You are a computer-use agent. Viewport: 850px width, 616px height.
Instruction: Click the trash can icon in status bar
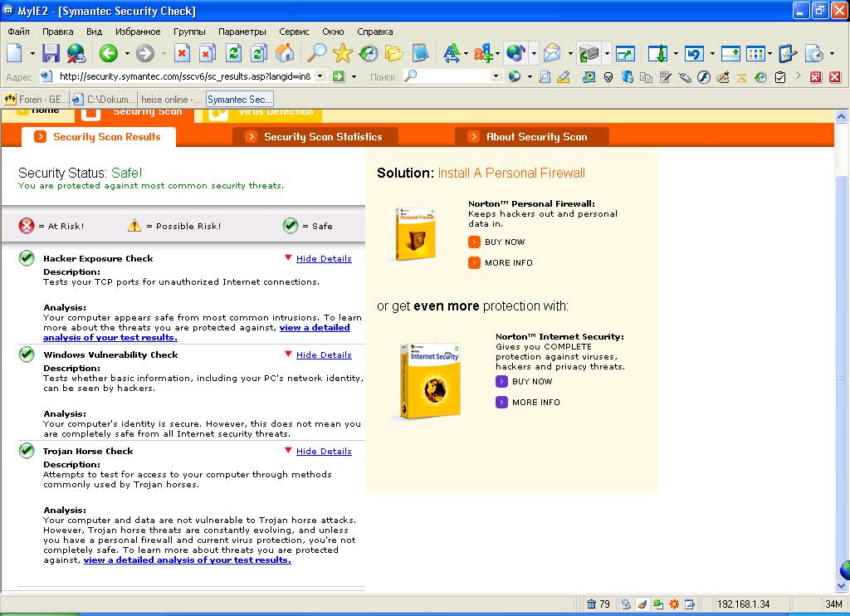(x=591, y=604)
